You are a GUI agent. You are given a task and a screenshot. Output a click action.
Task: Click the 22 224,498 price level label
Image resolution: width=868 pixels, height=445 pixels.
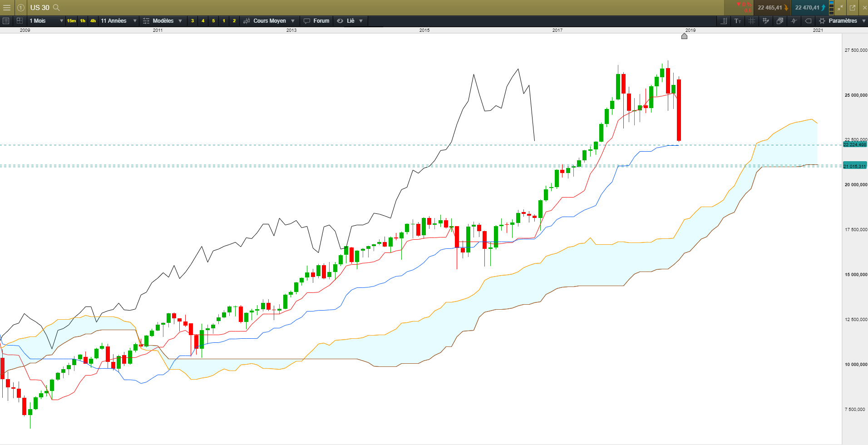click(x=855, y=144)
